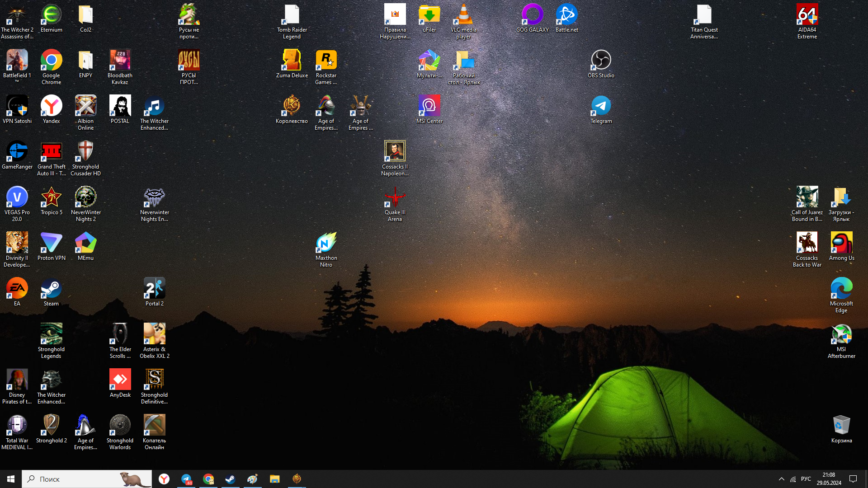868x488 pixels.
Task: Open Yandex browser from the taskbar
Action: [x=164, y=479]
